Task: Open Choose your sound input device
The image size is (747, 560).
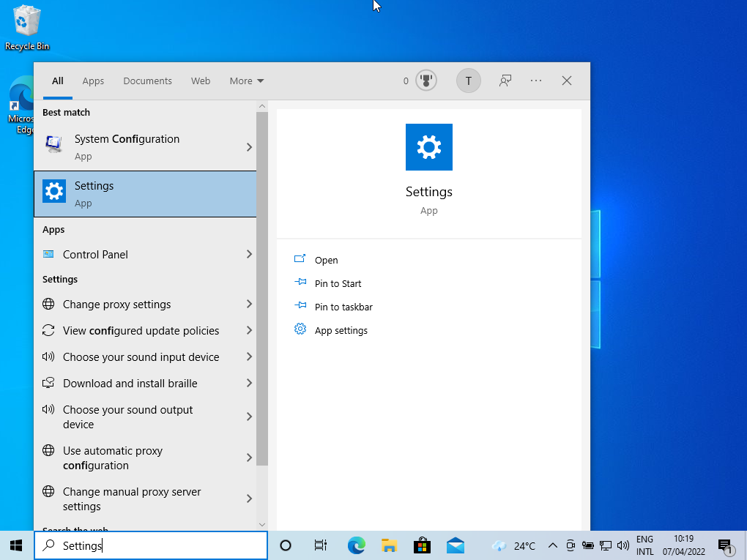Action: point(145,356)
